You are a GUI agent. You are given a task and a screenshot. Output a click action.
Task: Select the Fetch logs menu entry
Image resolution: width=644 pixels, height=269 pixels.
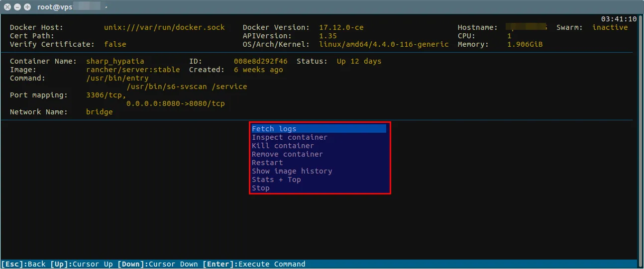coord(274,129)
